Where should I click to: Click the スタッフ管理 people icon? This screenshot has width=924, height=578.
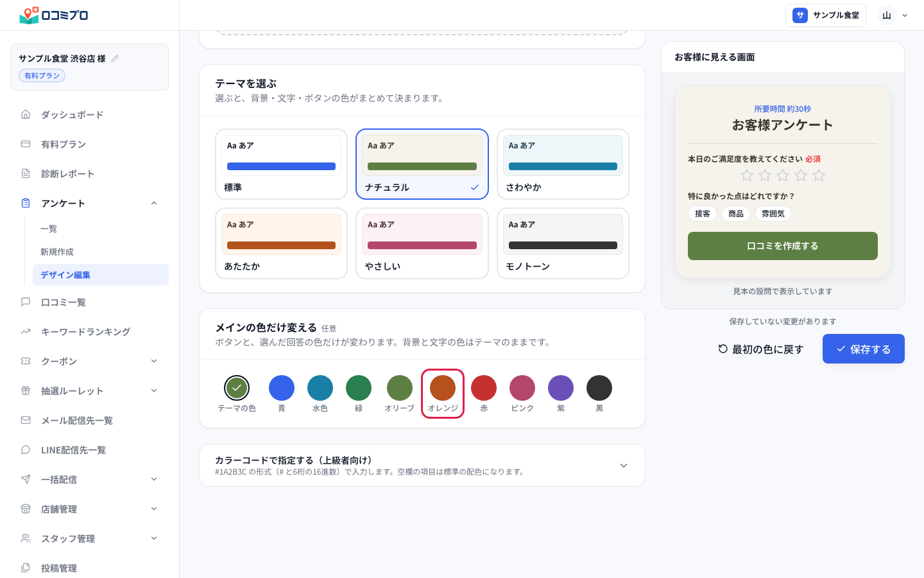[26, 538]
